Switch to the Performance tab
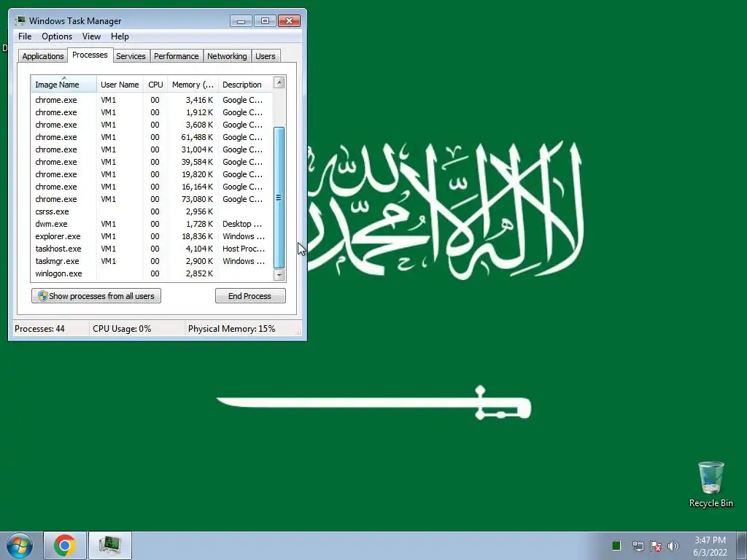The width and height of the screenshot is (747, 560). coord(177,56)
